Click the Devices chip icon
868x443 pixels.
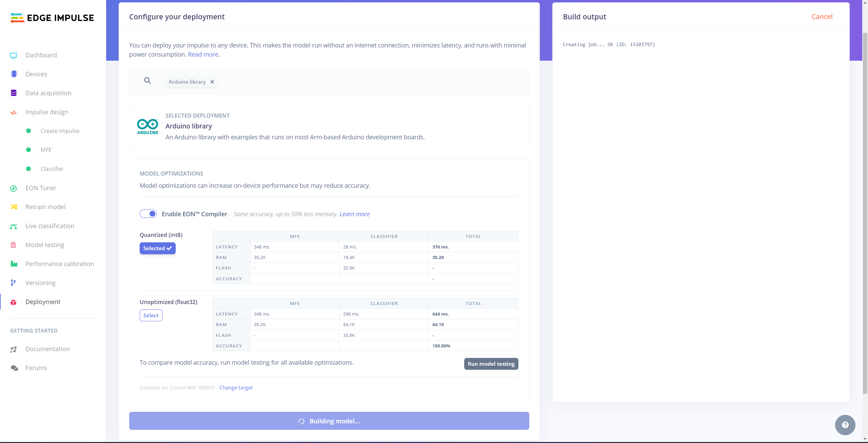coord(14,74)
